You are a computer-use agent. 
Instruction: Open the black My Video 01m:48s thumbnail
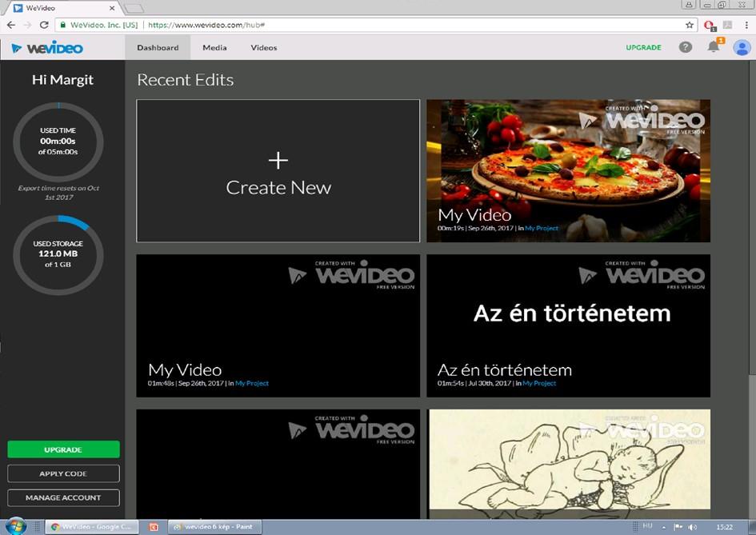(278, 325)
